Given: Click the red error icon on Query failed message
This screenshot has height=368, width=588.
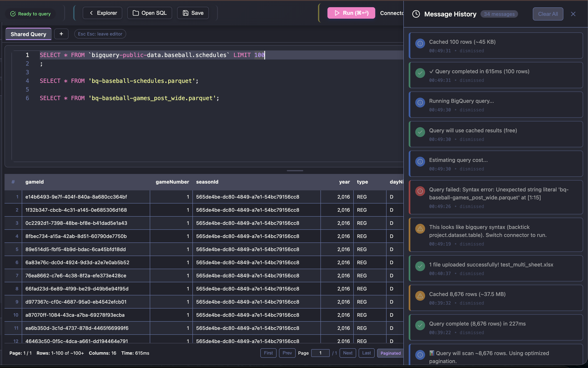Looking at the screenshot, I should (x=420, y=191).
